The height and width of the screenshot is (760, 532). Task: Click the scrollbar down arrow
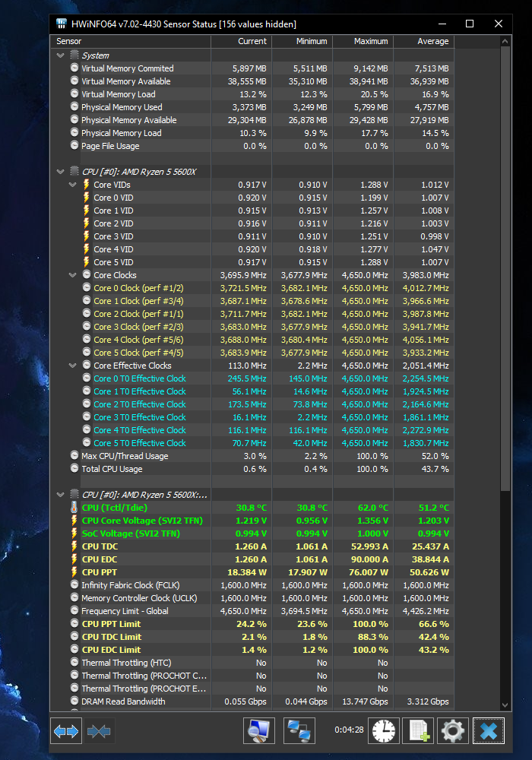pos(505,705)
